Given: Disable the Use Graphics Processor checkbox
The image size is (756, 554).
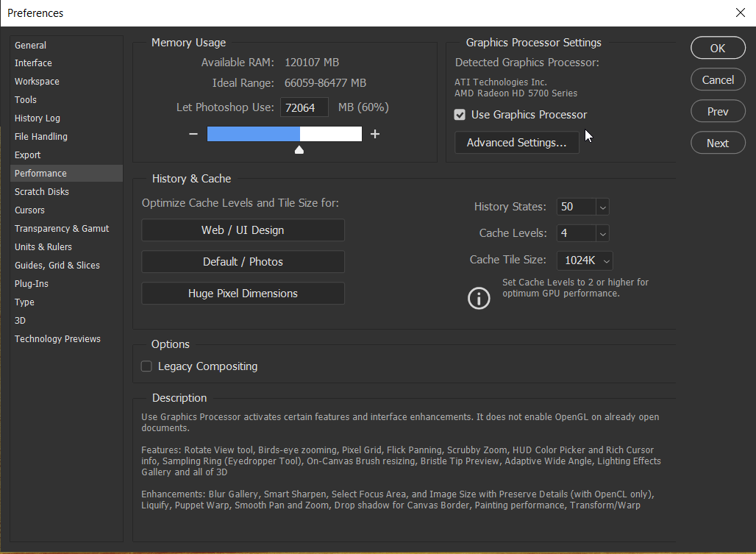Looking at the screenshot, I should pyautogui.click(x=460, y=115).
